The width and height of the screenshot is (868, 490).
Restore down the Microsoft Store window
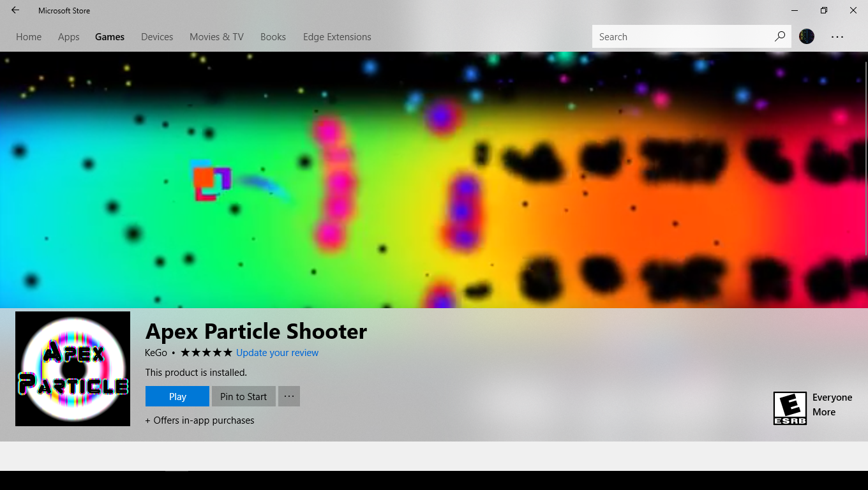click(x=824, y=10)
